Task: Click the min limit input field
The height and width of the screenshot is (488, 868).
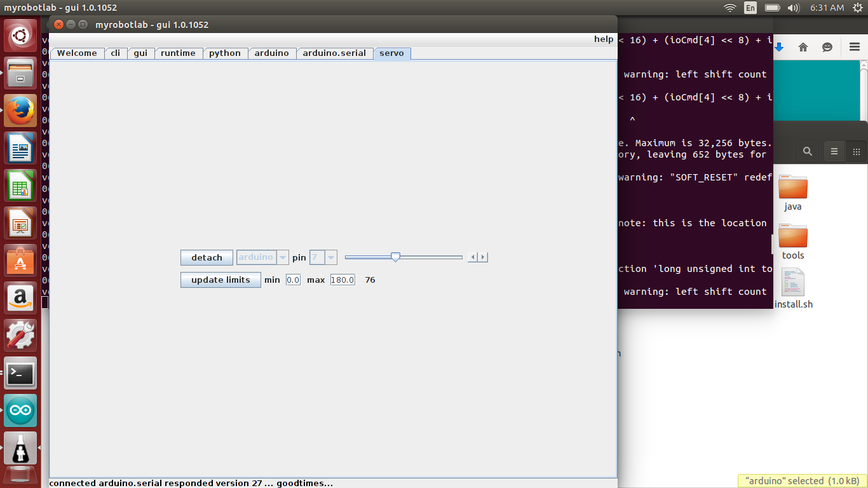Action: [293, 280]
